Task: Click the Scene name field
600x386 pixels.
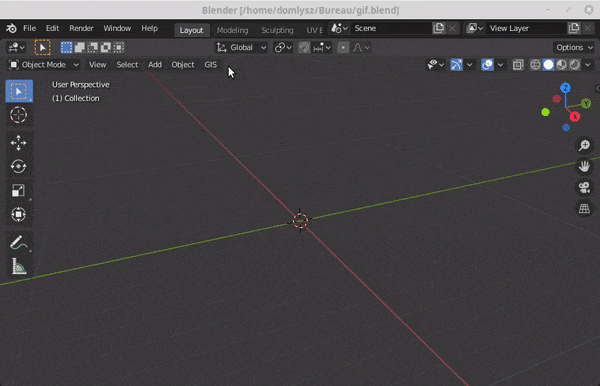Action: (392, 28)
